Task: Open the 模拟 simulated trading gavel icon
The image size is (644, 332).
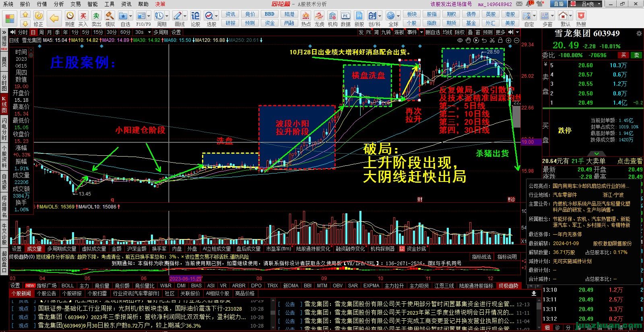Action: 110,16
